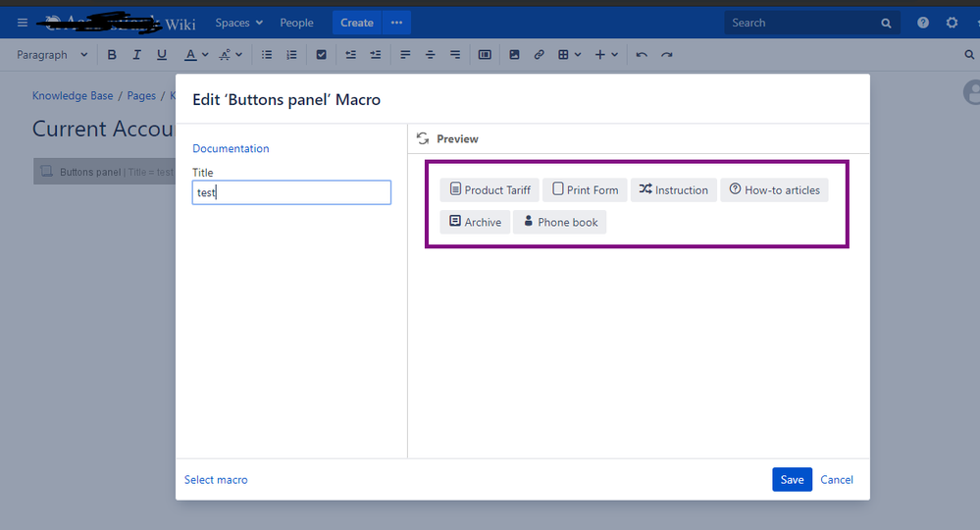This screenshot has width=980, height=530.
Task: Insert a task list checkbox
Action: [321, 55]
